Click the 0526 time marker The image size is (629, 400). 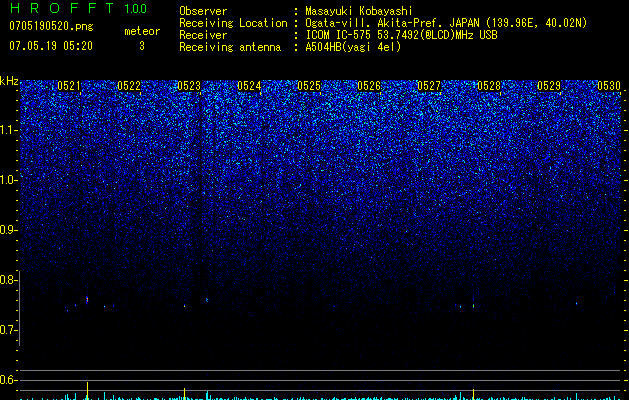pos(369,86)
